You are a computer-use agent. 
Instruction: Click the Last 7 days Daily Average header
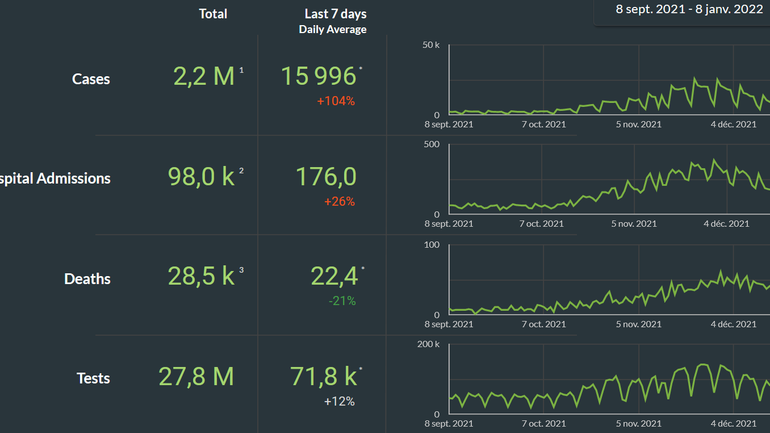point(332,21)
